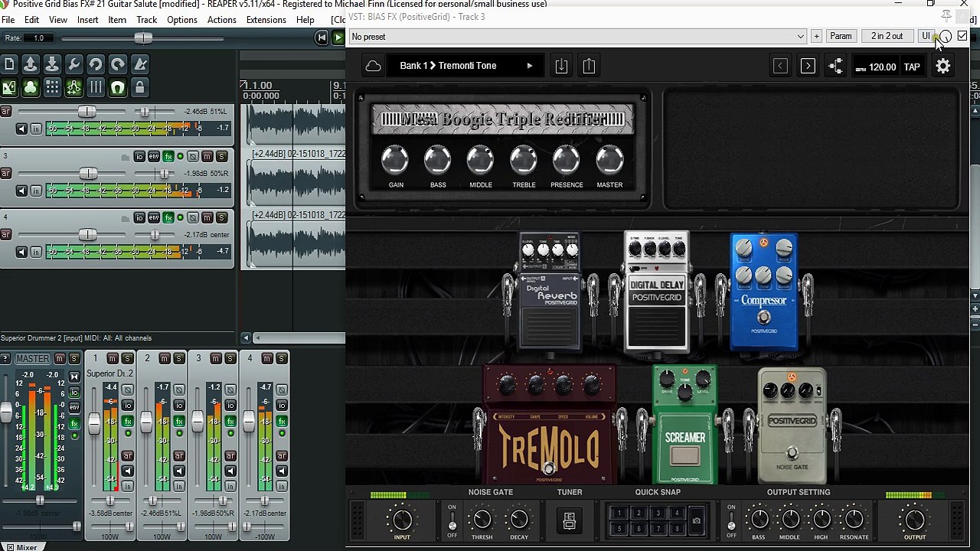The width and height of the screenshot is (980, 551).
Task: Click the open project toolbar icon
Action: [x=30, y=65]
